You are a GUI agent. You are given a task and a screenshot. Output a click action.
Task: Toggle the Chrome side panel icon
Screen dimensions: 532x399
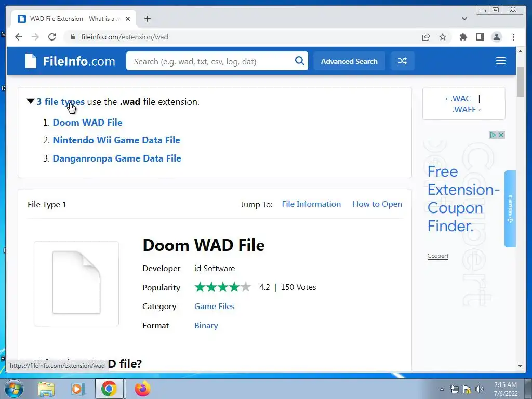click(480, 37)
